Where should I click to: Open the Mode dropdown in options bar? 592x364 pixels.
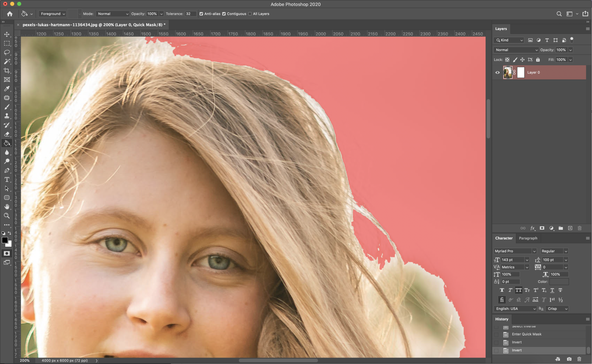[x=112, y=14]
